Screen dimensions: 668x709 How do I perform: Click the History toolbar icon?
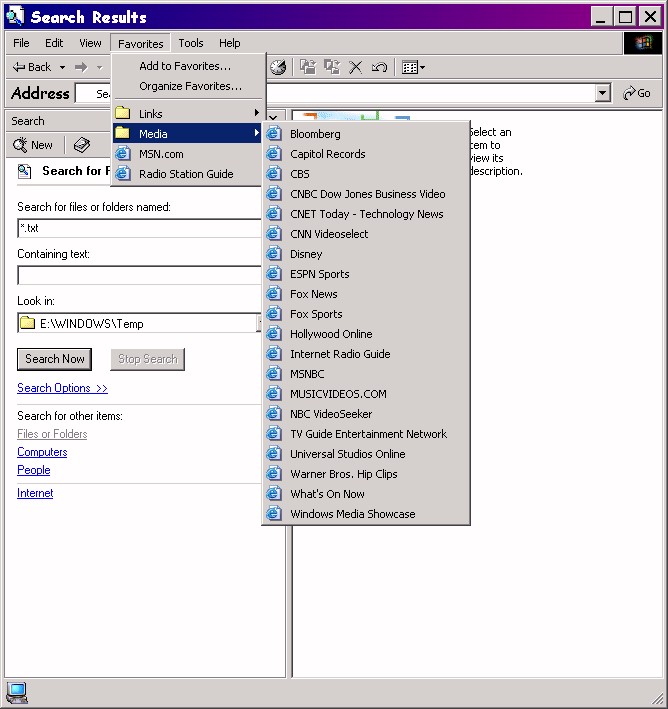(278, 67)
